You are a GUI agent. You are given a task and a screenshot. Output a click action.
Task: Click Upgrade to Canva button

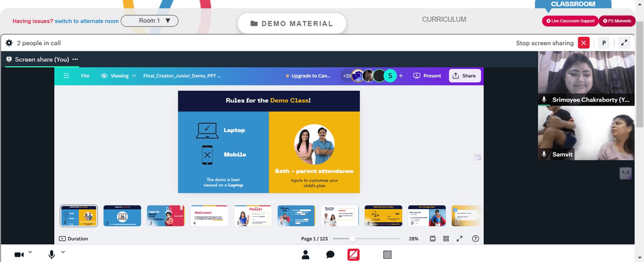(x=310, y=76)
